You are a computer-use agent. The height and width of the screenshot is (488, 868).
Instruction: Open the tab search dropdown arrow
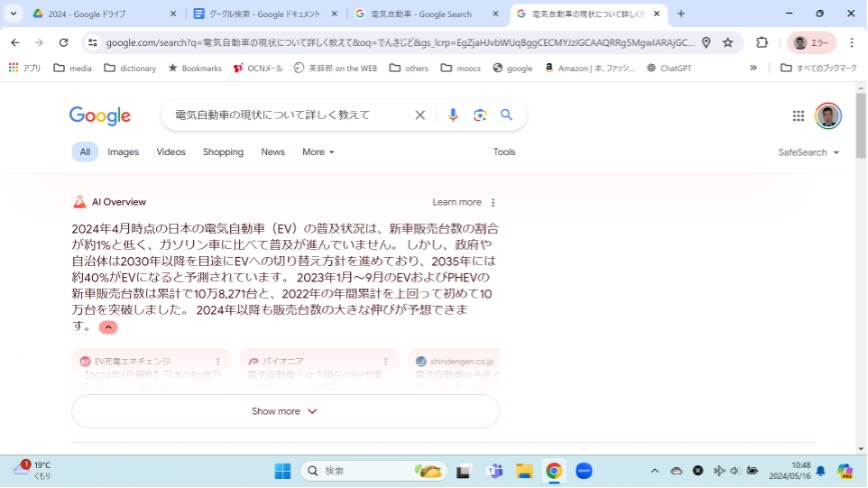pyautogui.click(x=13, y=14)
